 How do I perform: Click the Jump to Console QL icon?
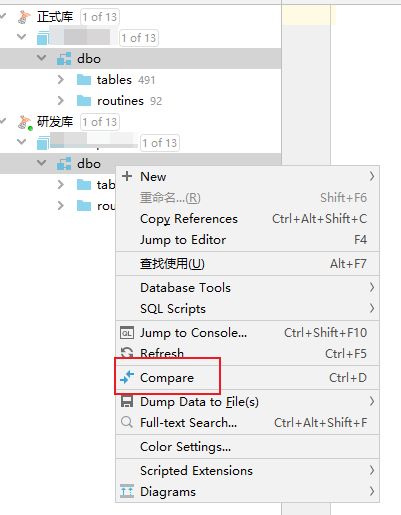click(x=127, y=333)
